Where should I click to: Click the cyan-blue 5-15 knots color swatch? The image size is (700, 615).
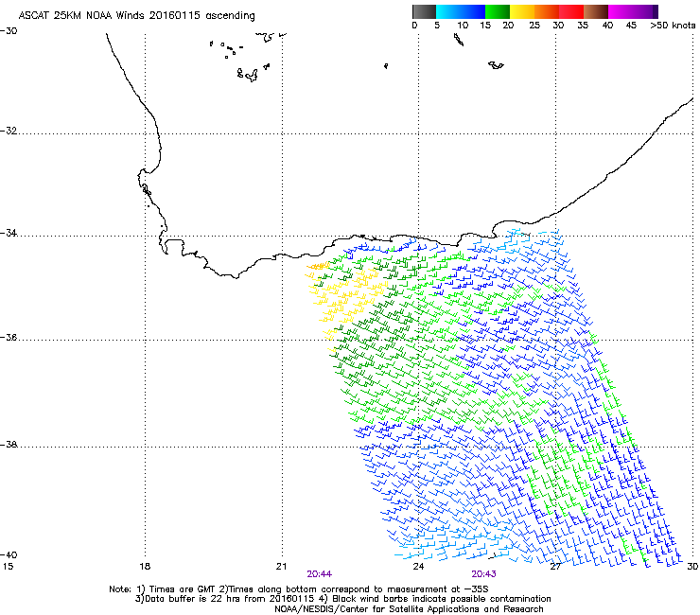point(461,11)
